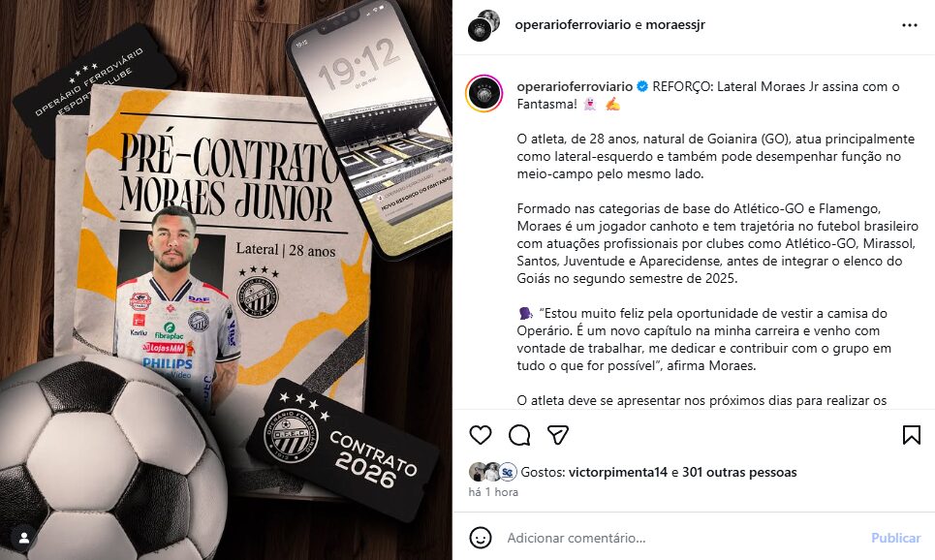Image resolution: width=935 pixels, height=560 pixels.
Task: Share the post with the paper plane icon
Action: (x=558, y=435)
